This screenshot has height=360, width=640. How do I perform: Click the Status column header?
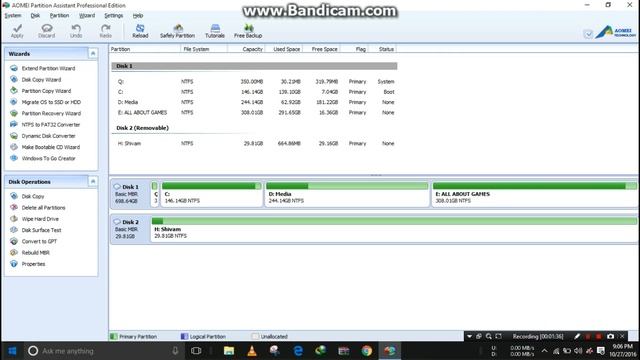tap(383, 49)
